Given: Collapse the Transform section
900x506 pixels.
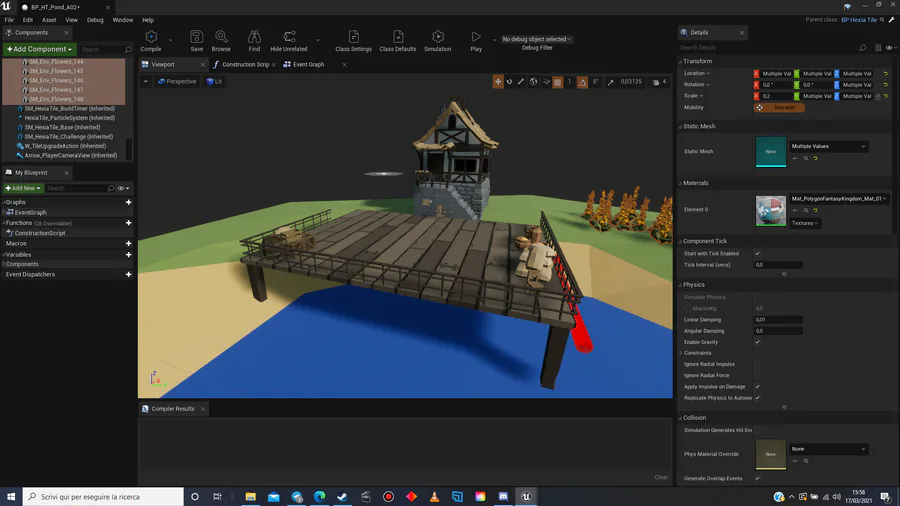Looking at the screenshot, I should click(x=681, y=61).
